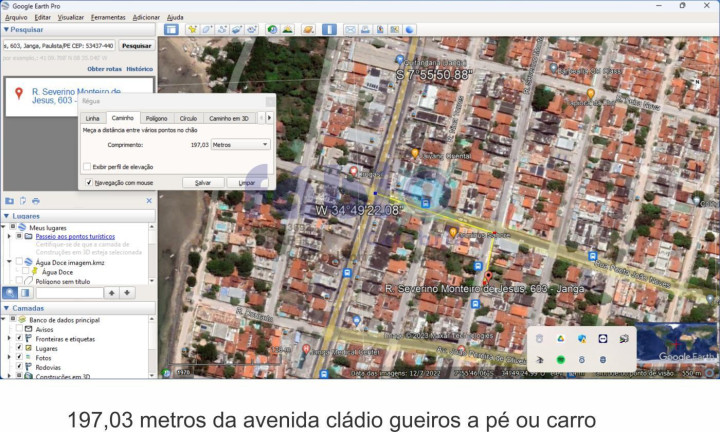Uncheck Fronteiras e etiquetas layer

coord(19,338)
